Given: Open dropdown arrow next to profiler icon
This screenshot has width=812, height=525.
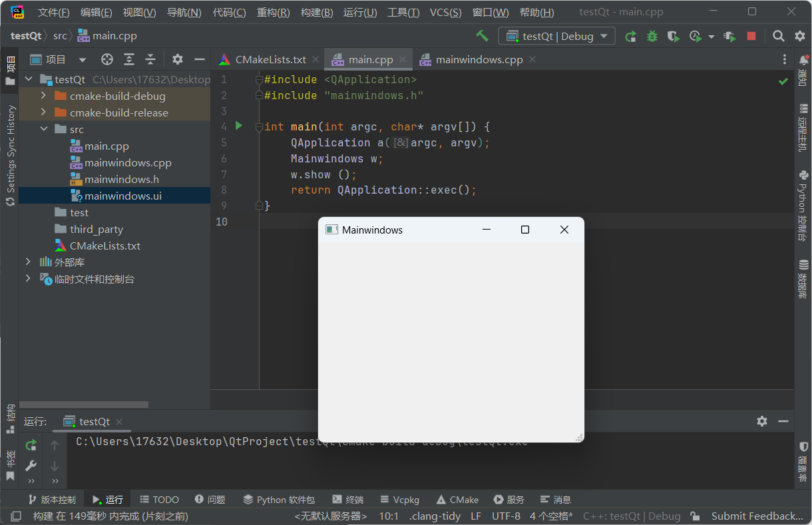Looking at the screenshot, I should (711, 37).
